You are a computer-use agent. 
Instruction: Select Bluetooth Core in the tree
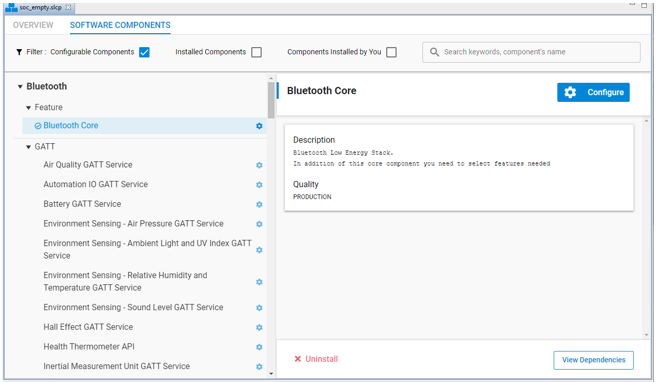(145, 126)
